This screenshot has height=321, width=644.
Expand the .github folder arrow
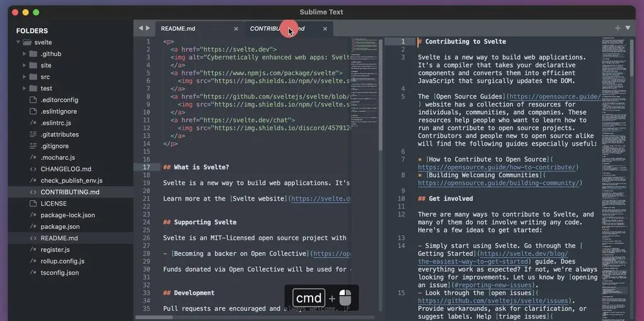pos(24,54)
